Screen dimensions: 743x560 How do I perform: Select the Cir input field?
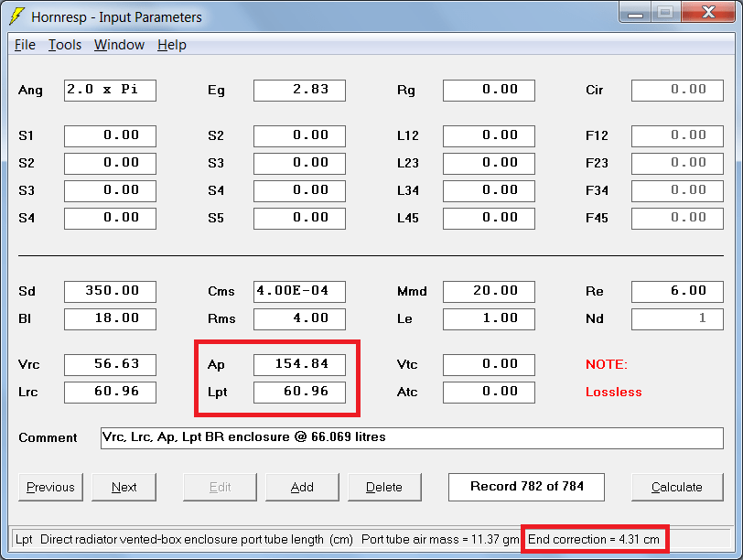(678, 91)
